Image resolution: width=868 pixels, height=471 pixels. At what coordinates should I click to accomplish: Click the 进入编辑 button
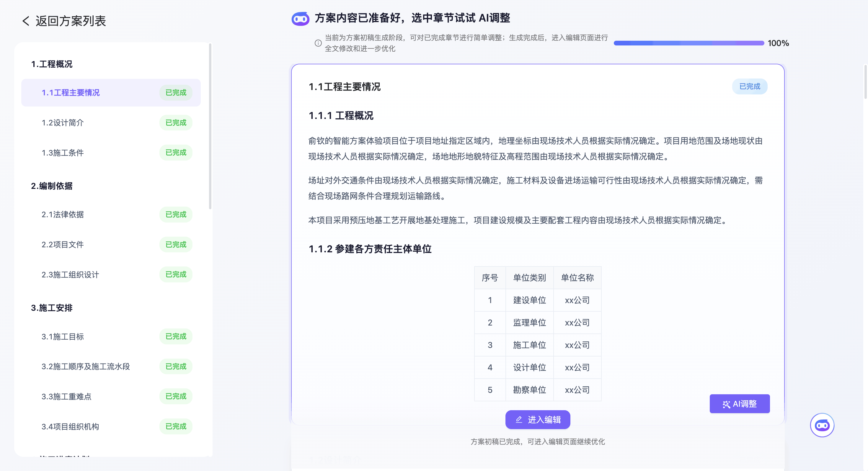click(538, 419)
